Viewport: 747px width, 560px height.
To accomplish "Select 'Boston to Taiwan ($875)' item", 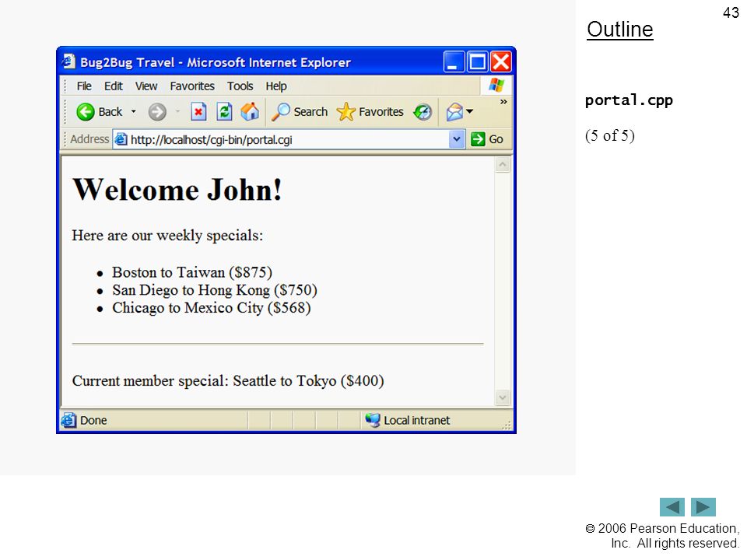I will [192, 272].
